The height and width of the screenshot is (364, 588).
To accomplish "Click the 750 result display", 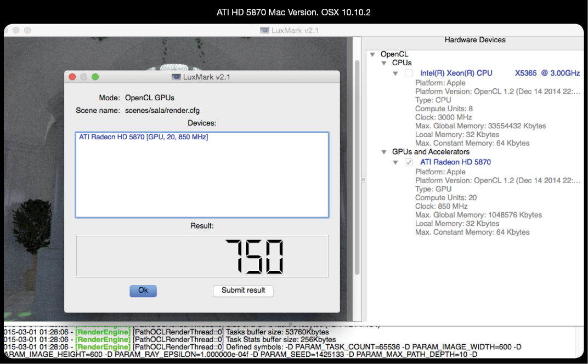I will pos(202,257).
